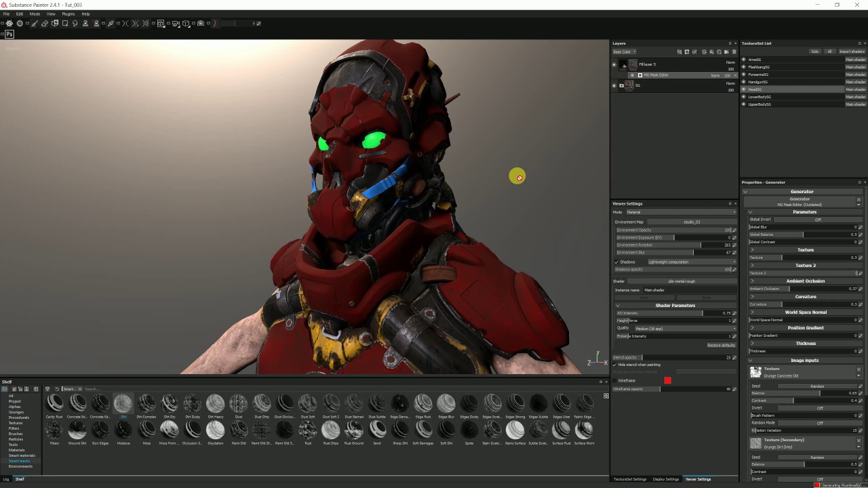Click the camera screenshot icon in toolbar
The image size is (868, 488).
tap(201, 23)
